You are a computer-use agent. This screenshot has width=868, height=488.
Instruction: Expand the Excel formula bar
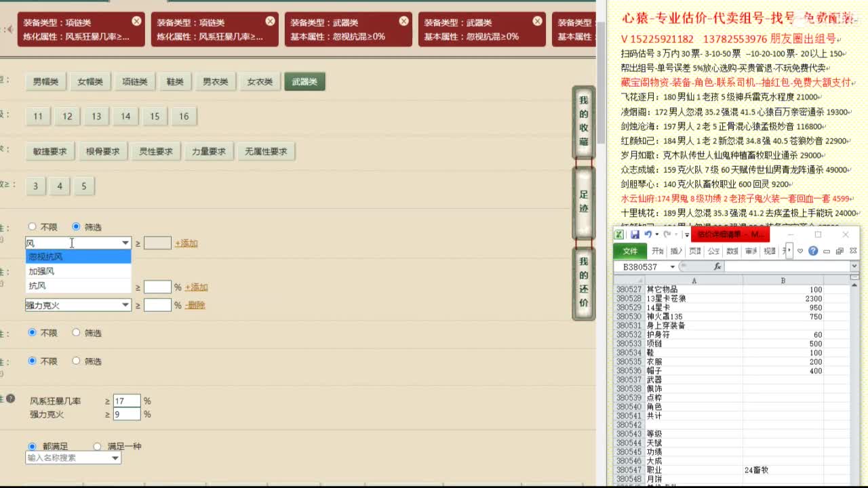click(x=854, y=266)
